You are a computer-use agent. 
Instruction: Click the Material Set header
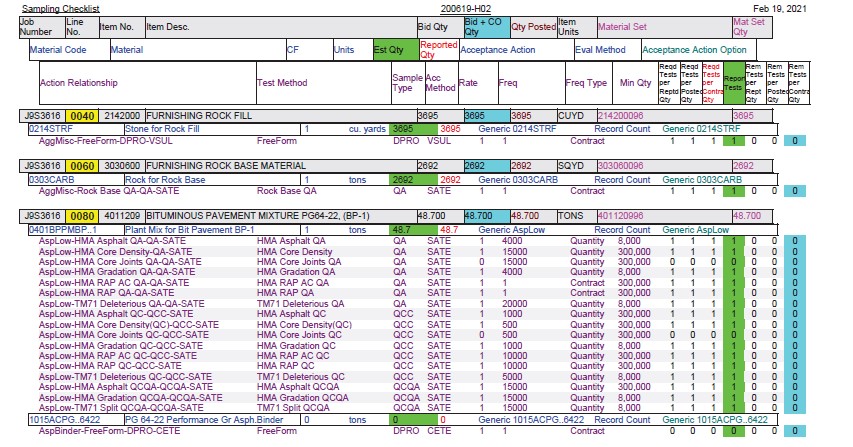622,27
